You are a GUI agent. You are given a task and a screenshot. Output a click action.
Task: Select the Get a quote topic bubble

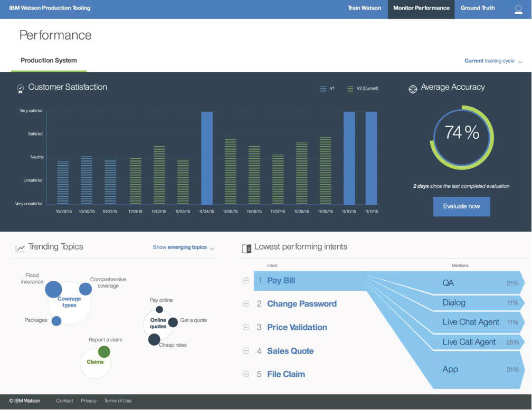173,322
